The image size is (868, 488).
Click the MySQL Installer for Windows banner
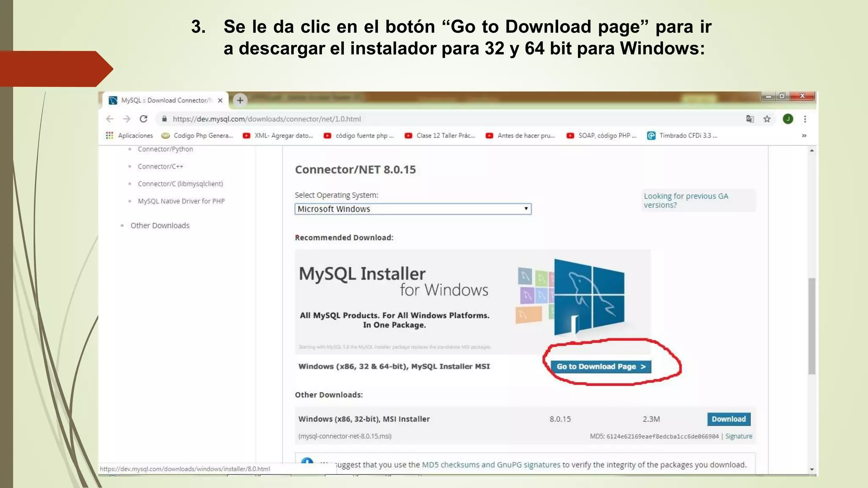click(x=473, y=302)
